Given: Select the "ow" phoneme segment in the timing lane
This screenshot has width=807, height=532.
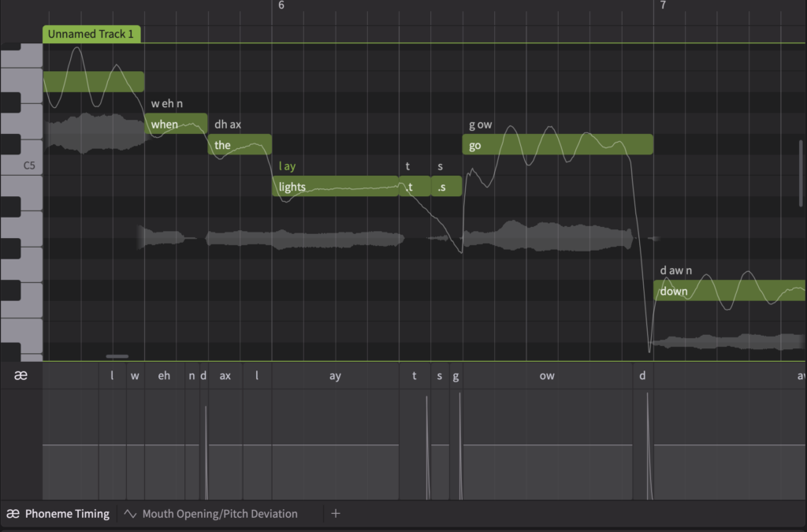Looking at the screenshot, I should pos(547,376).
